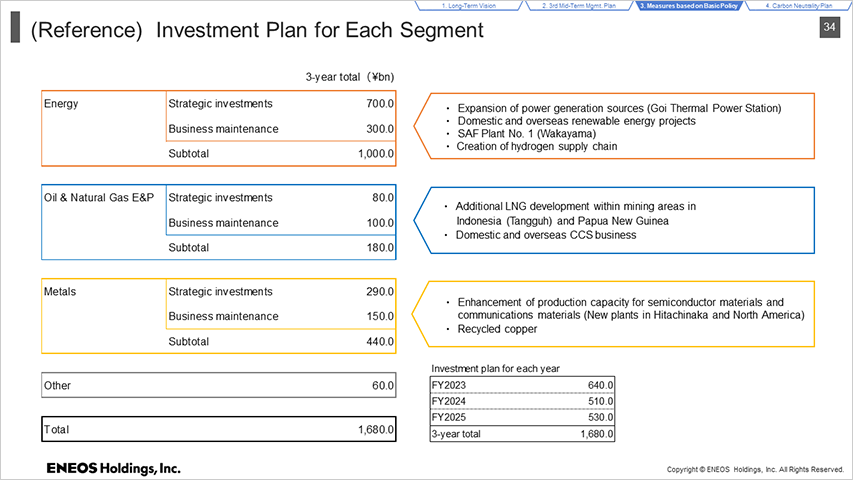Select Metals business maintenance value 150.0
This screenshot has width=853, height=480.
click(x=380, y=316)
